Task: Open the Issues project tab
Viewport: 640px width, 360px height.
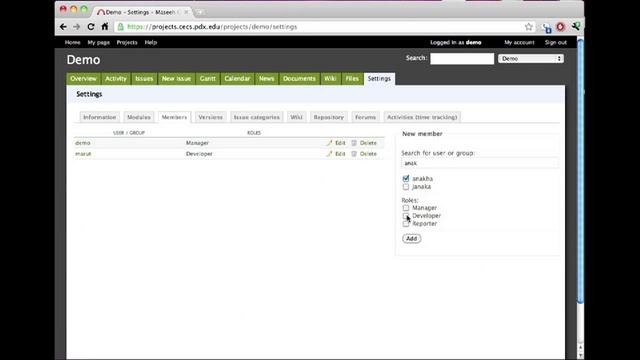Action: coord(144,79)
